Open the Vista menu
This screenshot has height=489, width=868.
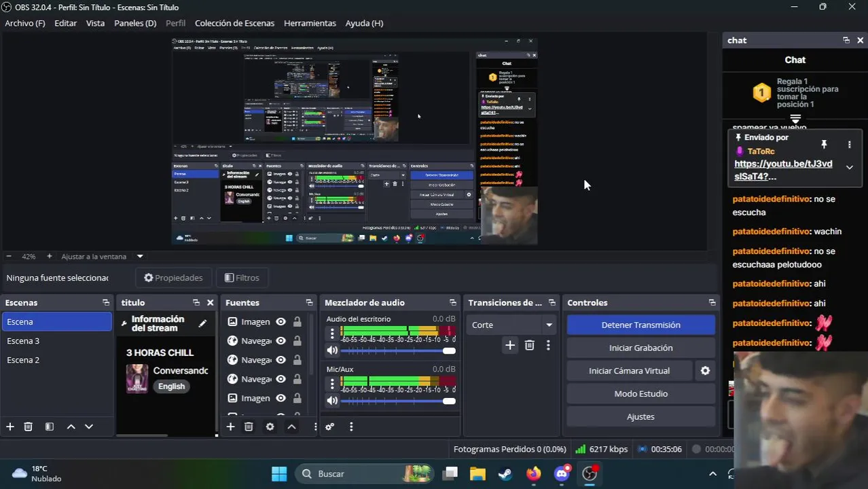(x=95, y=23)
